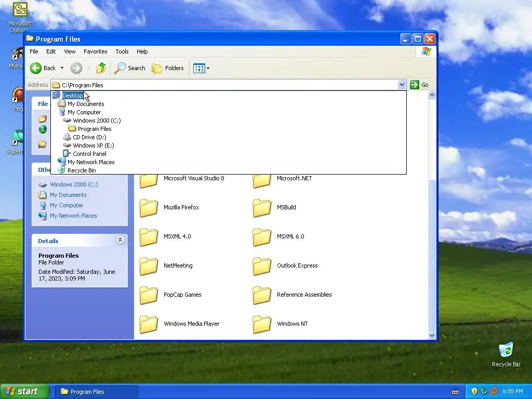Select the PopCap Games folder icon
This screenshot has width=532, height=399.
tap(149, 295)
